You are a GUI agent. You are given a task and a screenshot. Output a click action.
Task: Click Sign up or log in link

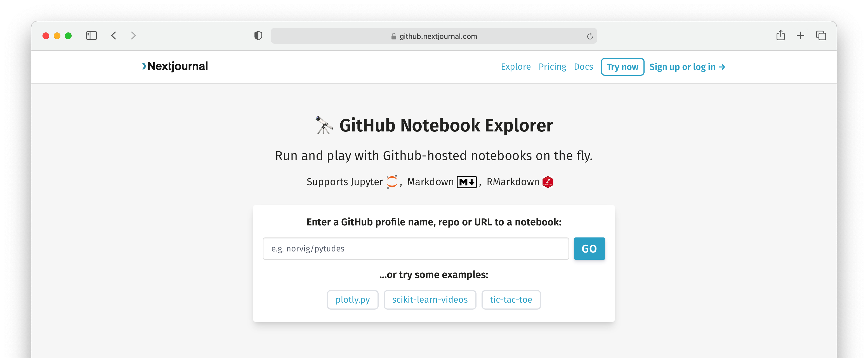[687, 67]
